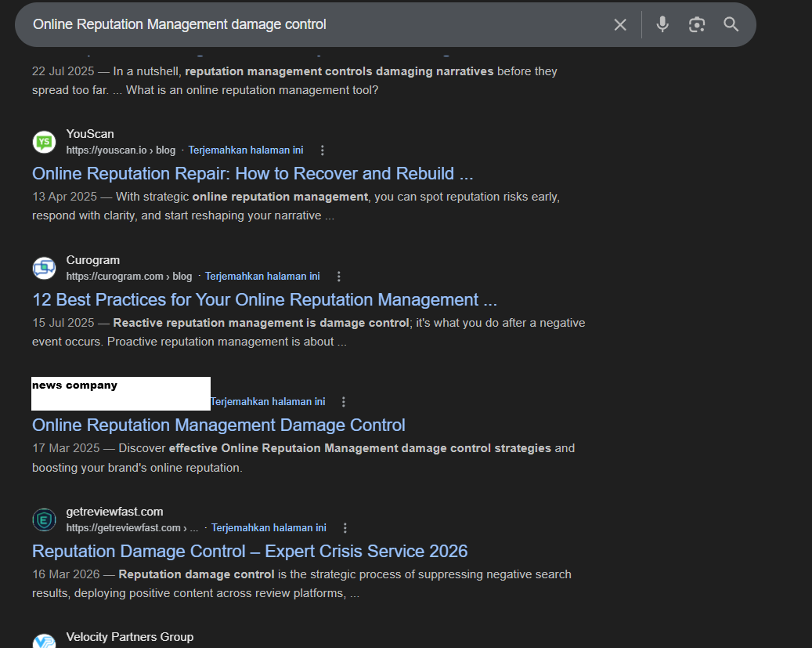Click the magnifying glass search icon
812x648 pixels.
pyautogui.click(x=731, y=24)
